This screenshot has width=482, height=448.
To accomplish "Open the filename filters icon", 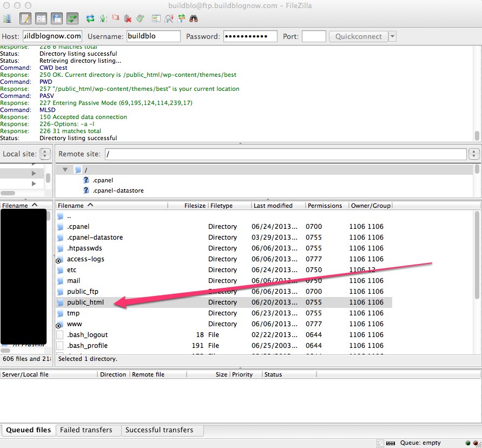I will point(156,18).
